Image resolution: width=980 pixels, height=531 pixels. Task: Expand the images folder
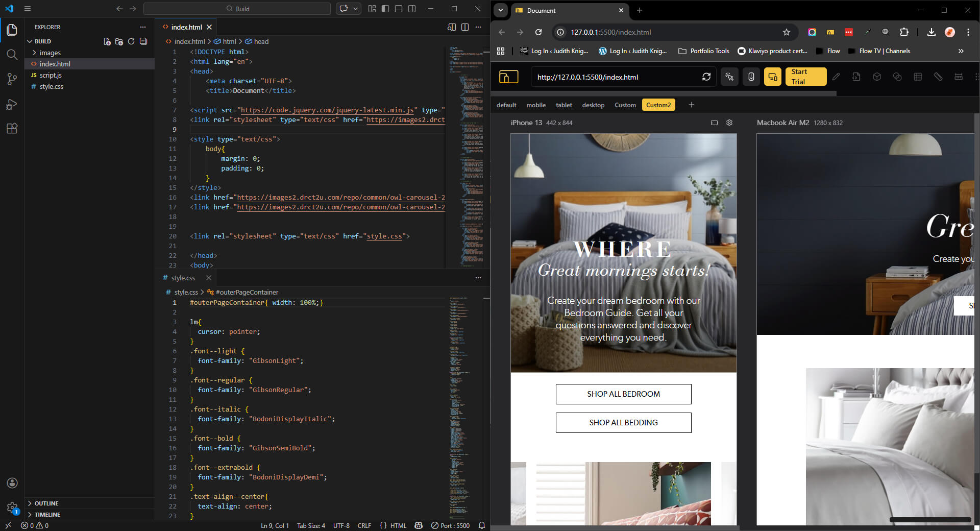(50, 53)
